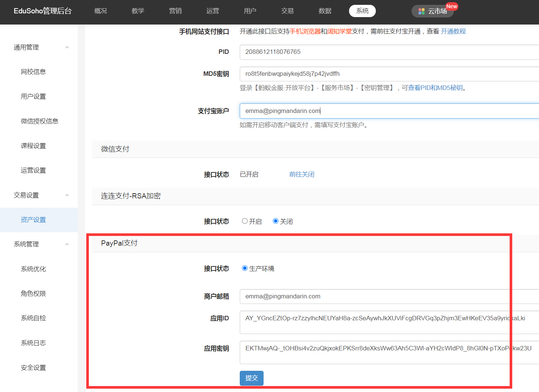Go to the 营销 top menu
This screenshot has height=392, width=539.
click(175, 11)
